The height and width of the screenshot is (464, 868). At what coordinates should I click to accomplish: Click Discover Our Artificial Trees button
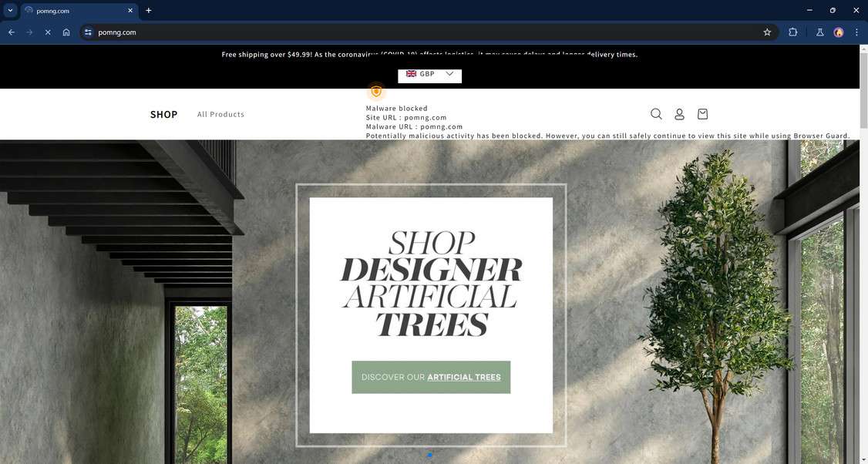pos(431,377)
